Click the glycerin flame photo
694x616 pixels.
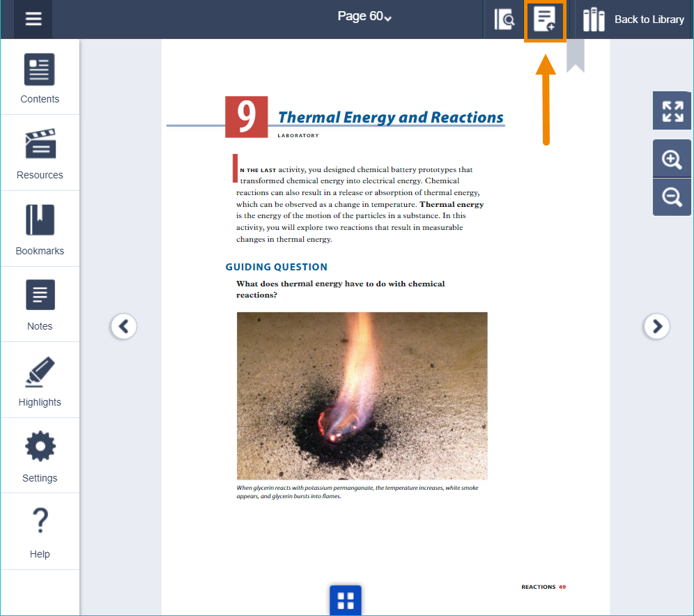[x=362, y=395]
